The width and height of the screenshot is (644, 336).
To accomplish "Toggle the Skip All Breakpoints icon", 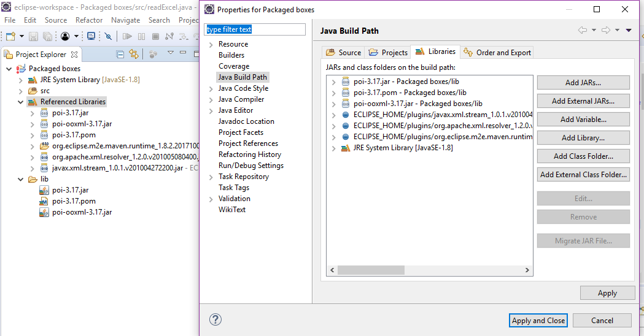I will coord(108,37).
